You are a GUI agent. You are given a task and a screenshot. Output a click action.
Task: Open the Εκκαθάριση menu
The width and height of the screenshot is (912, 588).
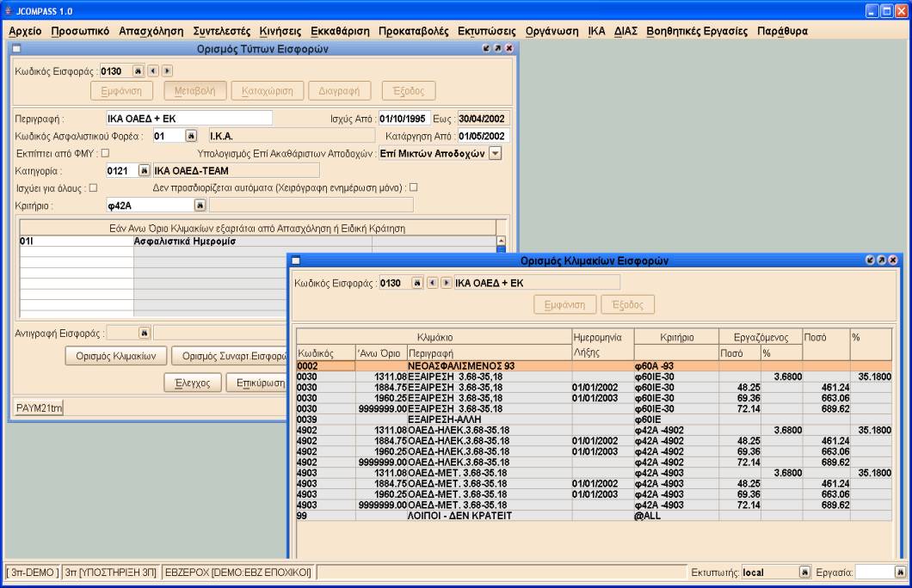(340, 31)
